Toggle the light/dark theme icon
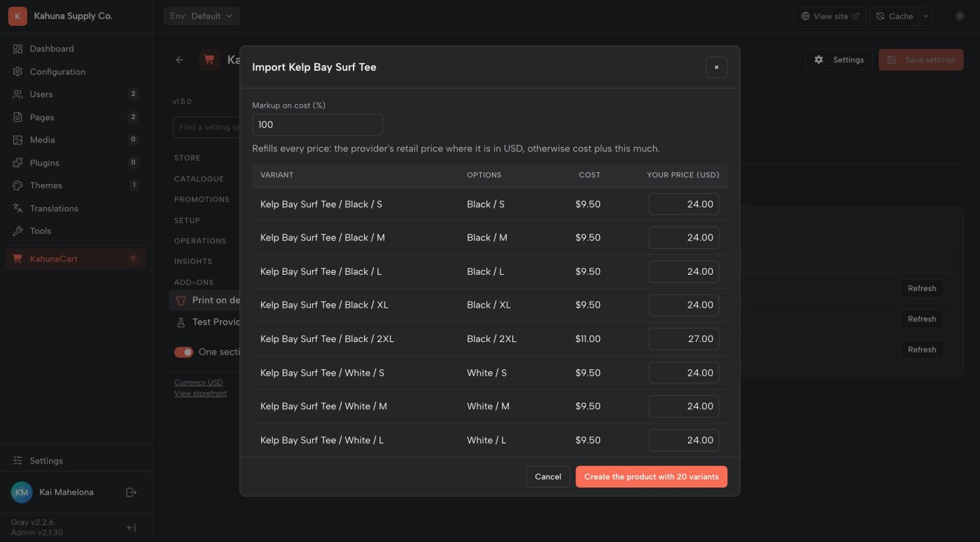 [960, 16]
